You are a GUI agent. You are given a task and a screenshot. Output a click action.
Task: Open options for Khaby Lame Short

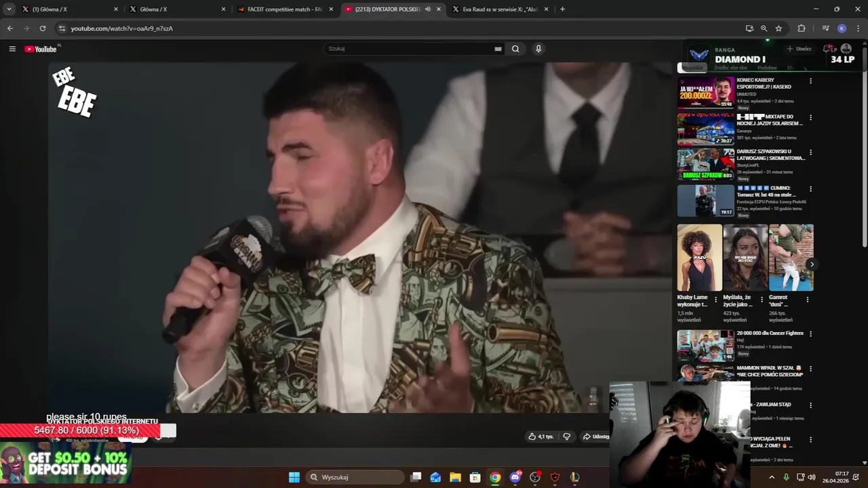click(715, 299)
